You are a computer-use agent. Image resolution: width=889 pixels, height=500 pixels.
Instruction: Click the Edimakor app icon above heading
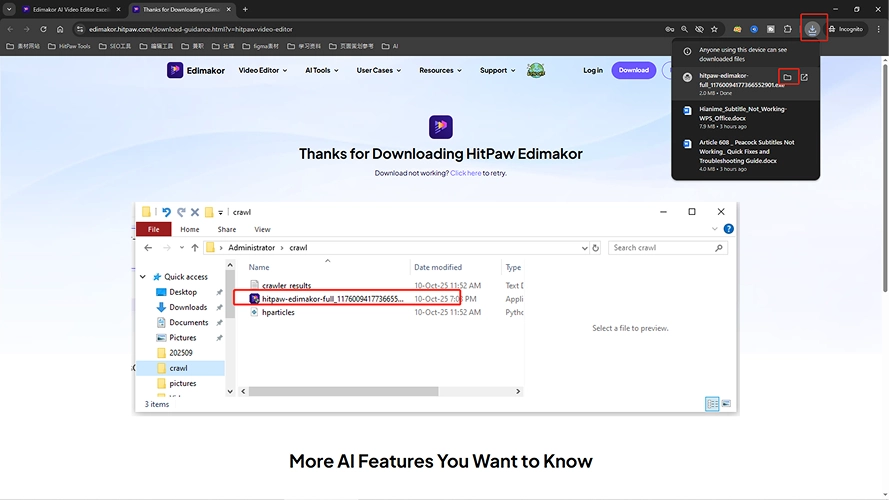[x=441, y=126]
